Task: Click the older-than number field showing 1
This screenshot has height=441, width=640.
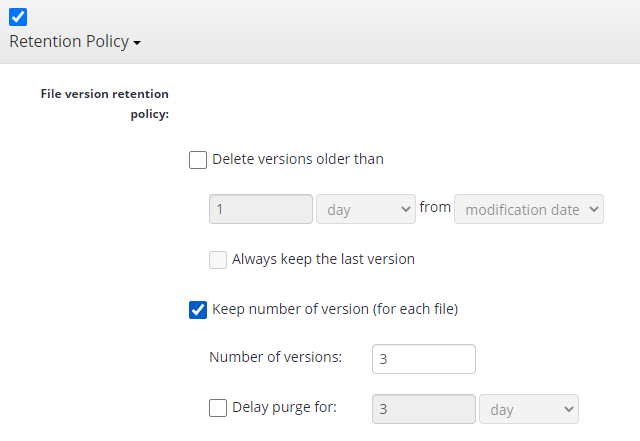Action: click(x=261, y=209)
